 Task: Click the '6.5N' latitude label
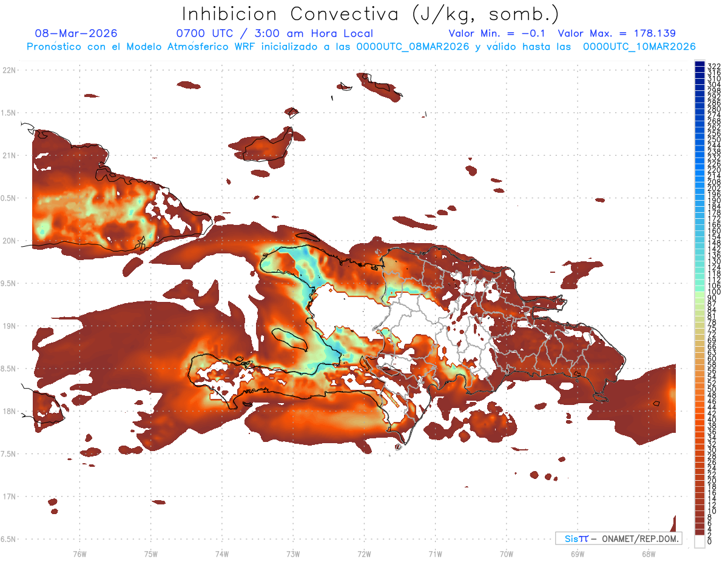(8, 539)
